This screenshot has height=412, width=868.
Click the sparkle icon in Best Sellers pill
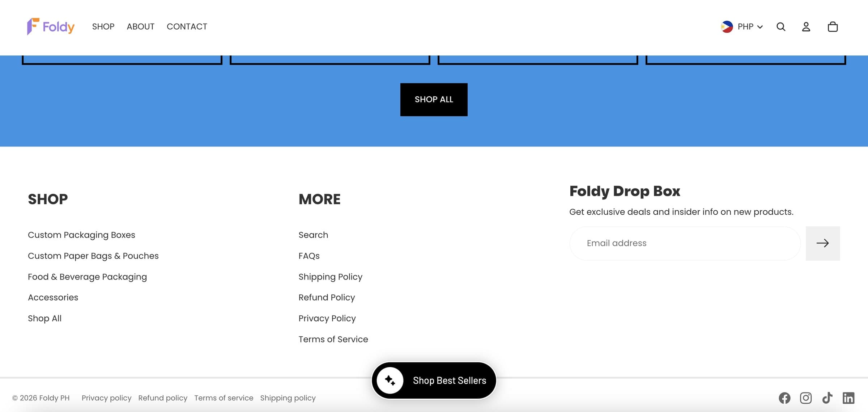390,380
